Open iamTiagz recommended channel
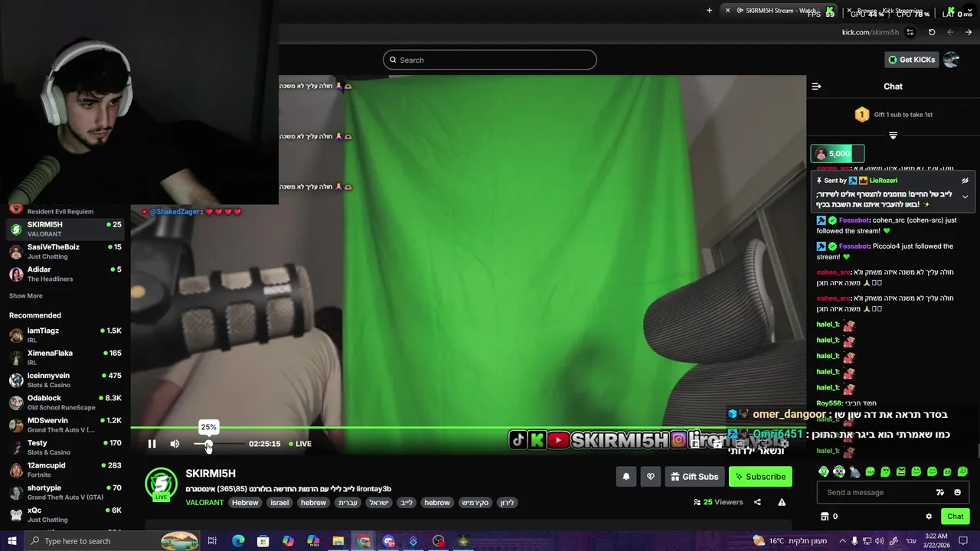 65,335
